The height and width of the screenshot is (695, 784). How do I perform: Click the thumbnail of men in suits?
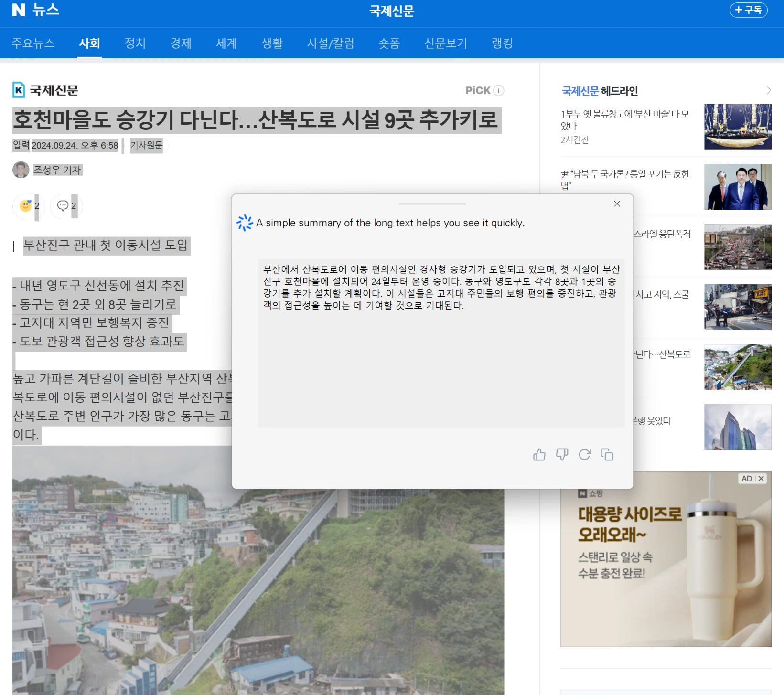738,187
